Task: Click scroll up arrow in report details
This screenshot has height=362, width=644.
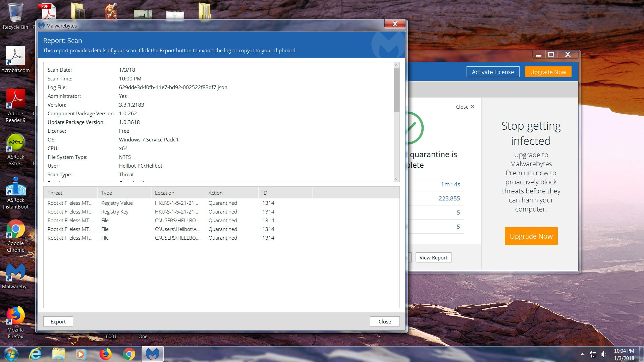Action: pos(397,65)
